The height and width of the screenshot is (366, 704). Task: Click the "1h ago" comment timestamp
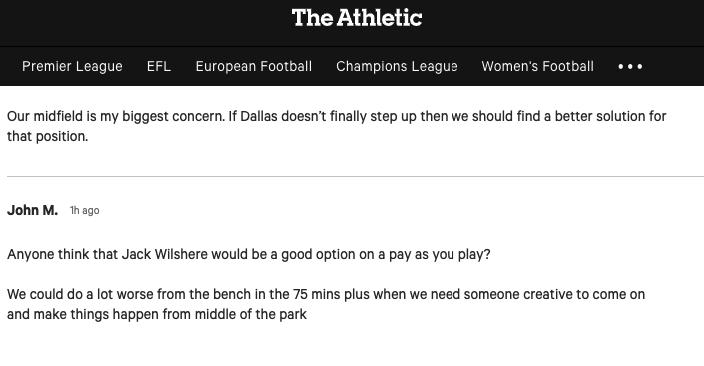[x=84, y=211]
